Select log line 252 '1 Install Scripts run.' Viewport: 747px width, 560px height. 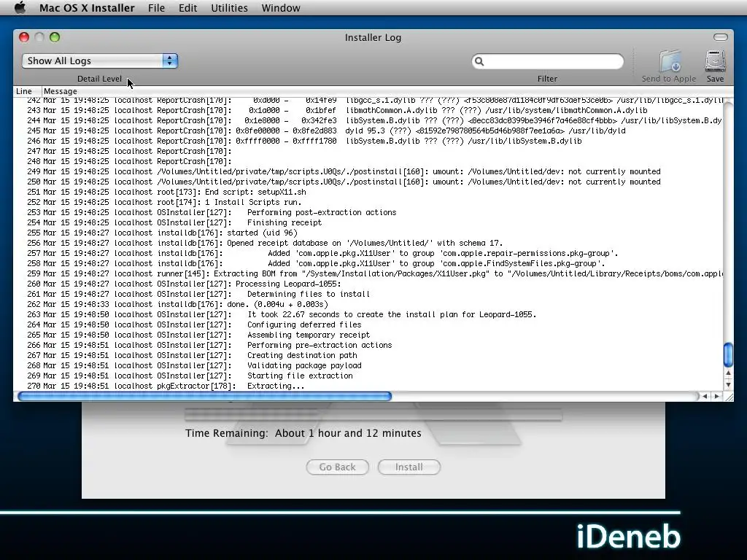pos(368,203)
